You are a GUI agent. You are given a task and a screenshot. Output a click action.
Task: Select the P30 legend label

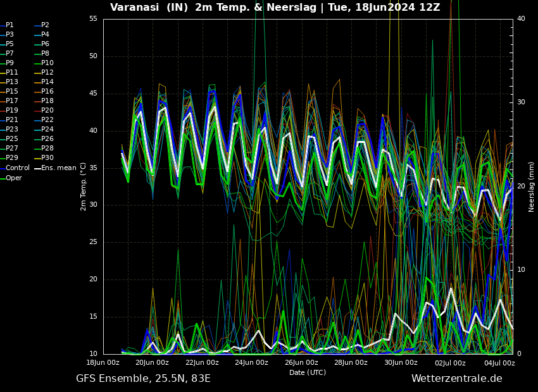(x=44, y=157)
